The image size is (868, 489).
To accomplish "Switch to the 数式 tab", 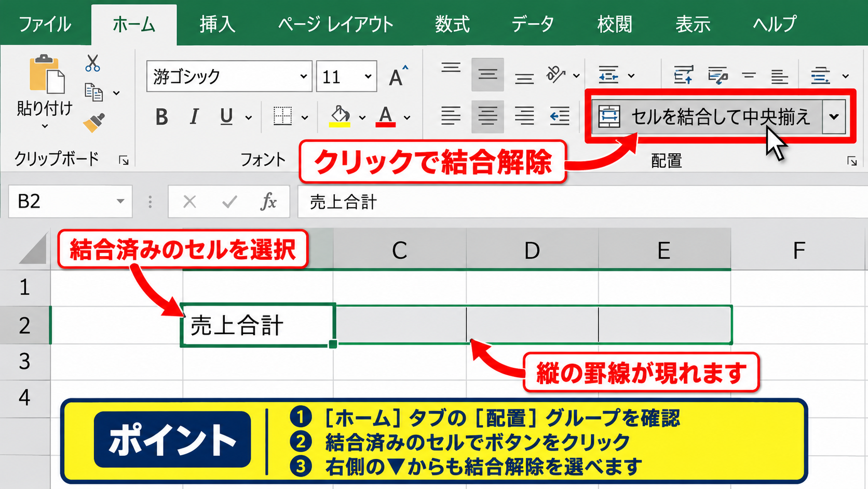I will 452,24.
